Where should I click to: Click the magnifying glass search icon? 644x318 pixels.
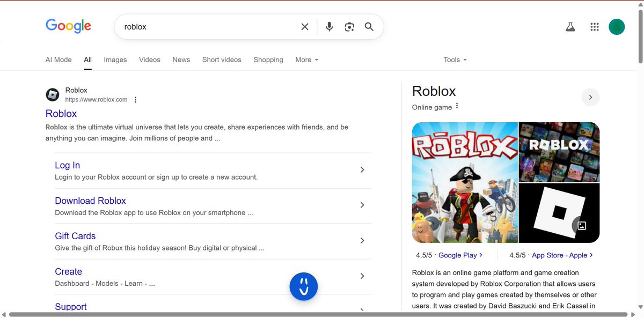coord(369,27)
